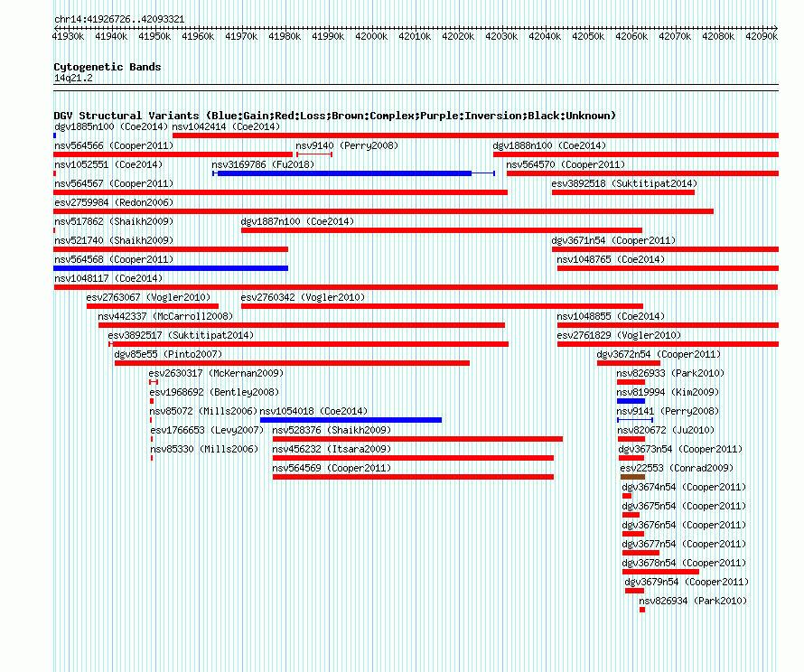Screen dimensions: 804x672
Task: Click esv2761829 (Vogler2010) label
Action: [x=620, y=335]
